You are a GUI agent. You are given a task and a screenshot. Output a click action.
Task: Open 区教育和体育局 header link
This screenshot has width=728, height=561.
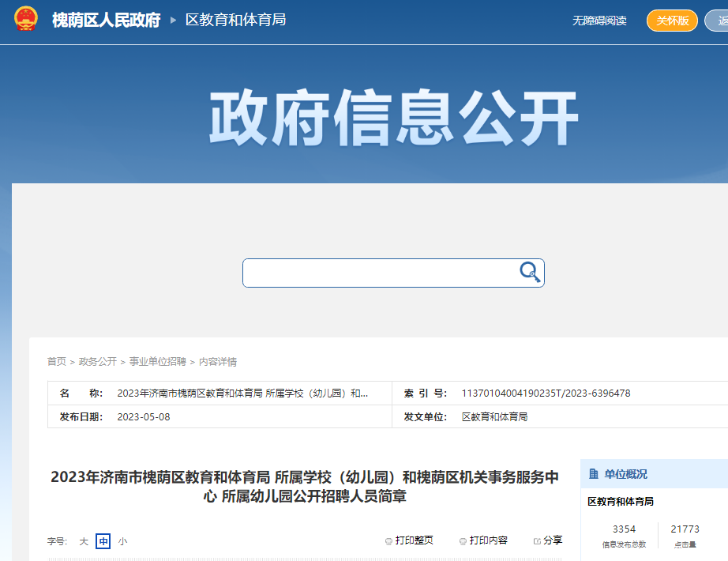click(235, 20)
